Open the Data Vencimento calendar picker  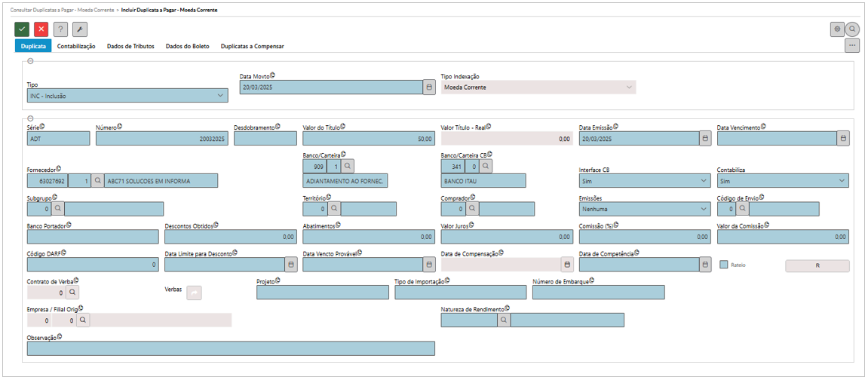[843, 139]
